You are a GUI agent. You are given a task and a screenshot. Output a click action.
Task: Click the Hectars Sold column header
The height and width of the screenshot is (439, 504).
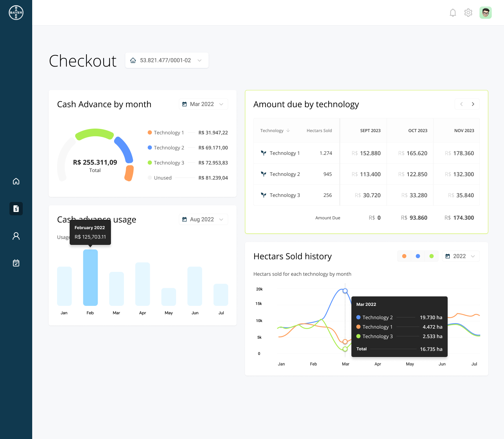(x=319, y=131)
